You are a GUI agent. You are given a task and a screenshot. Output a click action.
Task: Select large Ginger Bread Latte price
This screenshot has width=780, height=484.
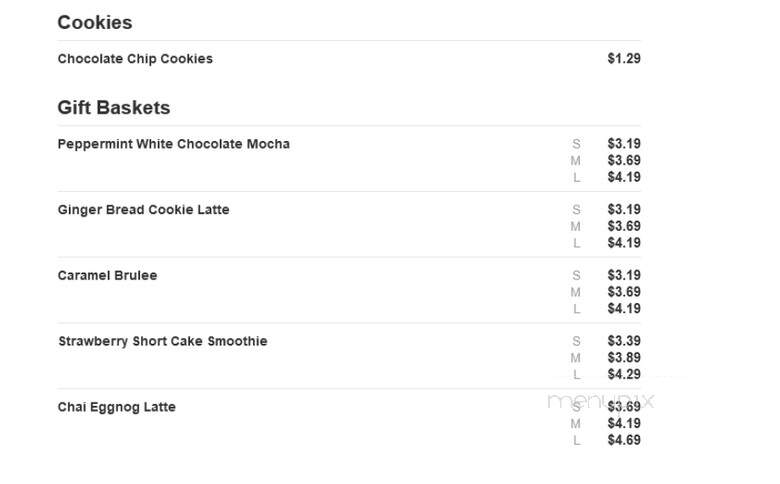pyautogui.click(x=624, y=243)
